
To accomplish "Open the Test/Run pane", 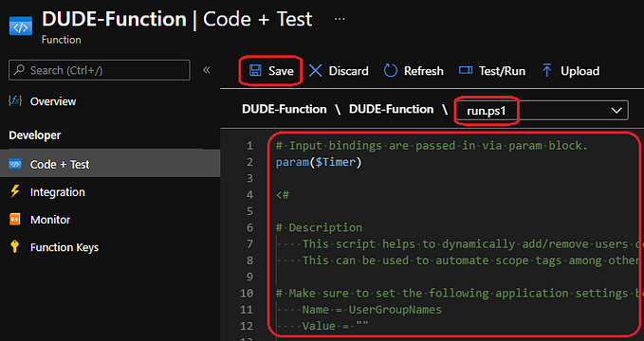I will tap(492, 71).
